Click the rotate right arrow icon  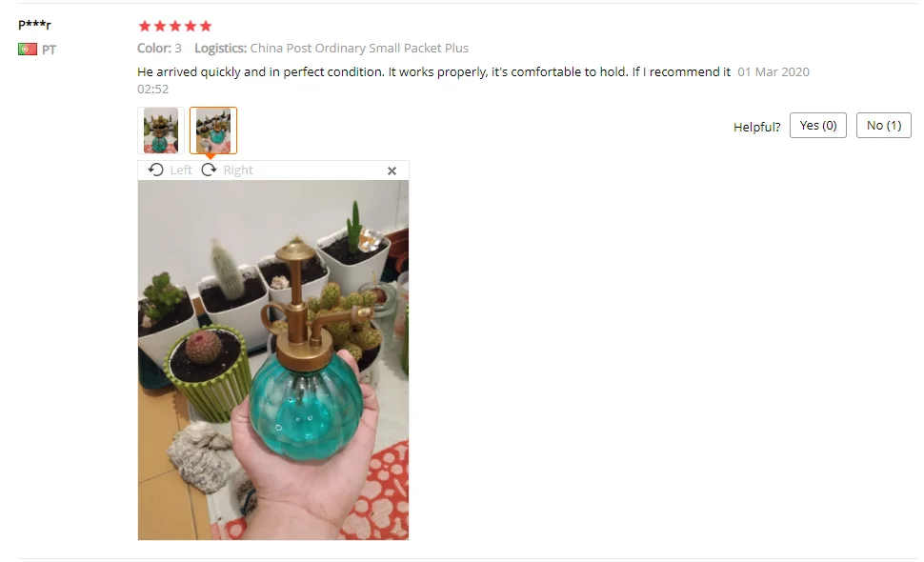point(209,170)
